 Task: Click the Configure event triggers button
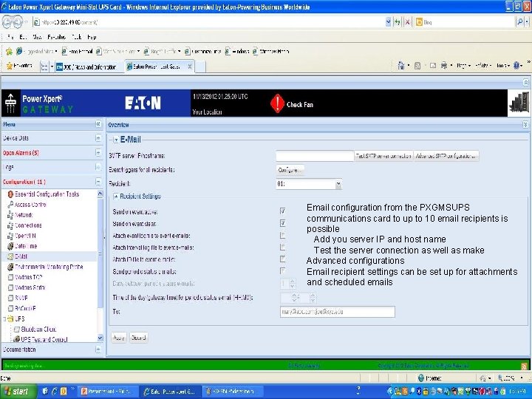click(x=290, y=170)
